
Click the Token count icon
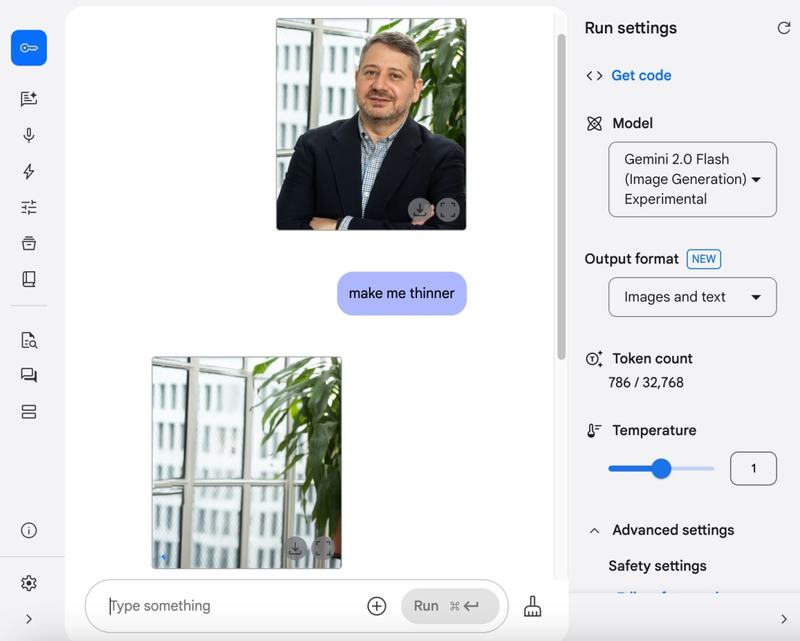coord(594,359)
